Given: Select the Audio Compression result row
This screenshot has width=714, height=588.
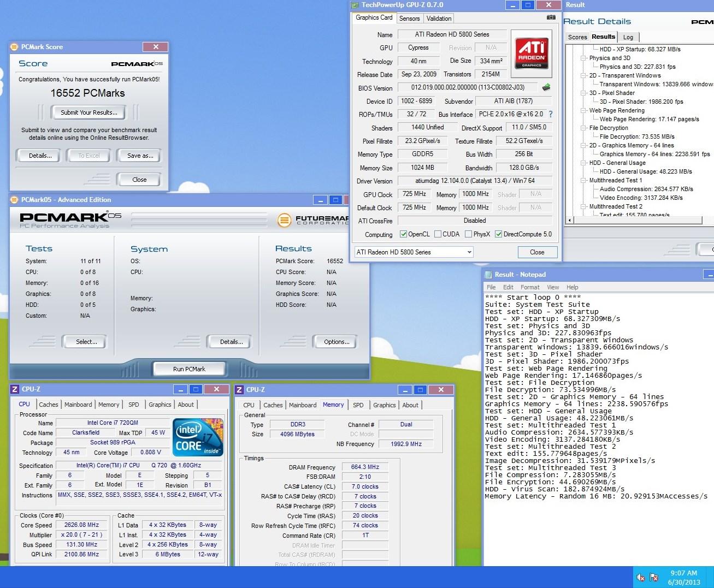Looking at the screenshot, I should point(646,189).
